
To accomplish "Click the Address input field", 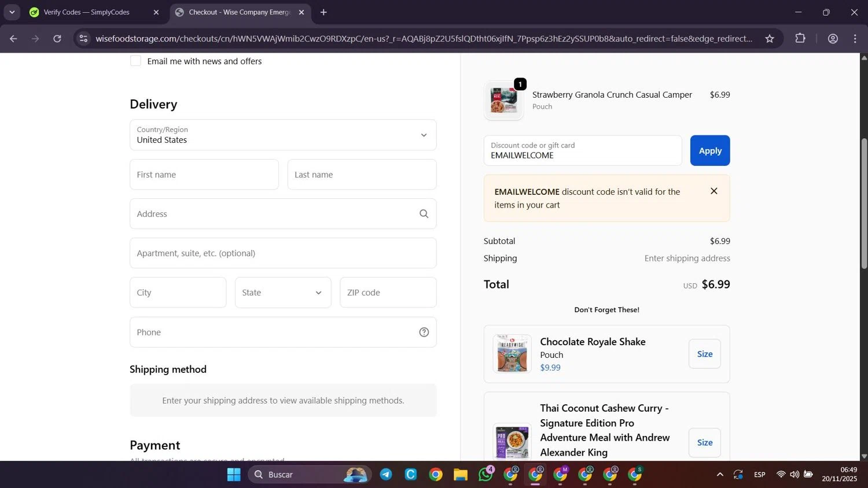I will [x=283, y=214].
